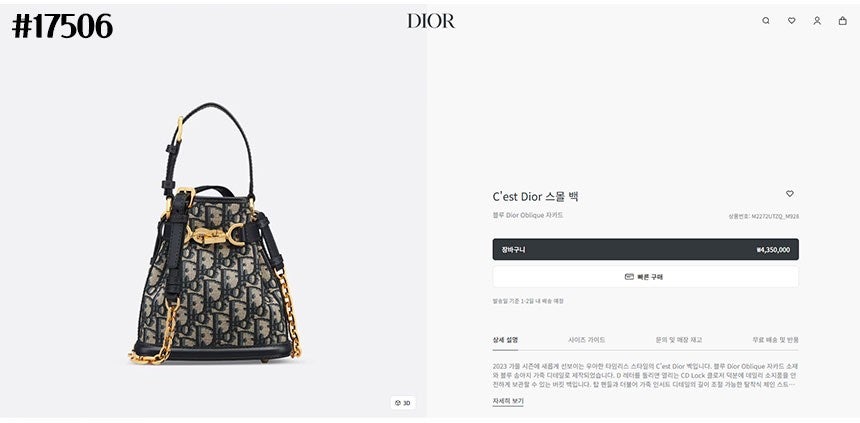Click the 빠른 구매 quick purchase button
The image size is (860, 423).
[646, 277]
